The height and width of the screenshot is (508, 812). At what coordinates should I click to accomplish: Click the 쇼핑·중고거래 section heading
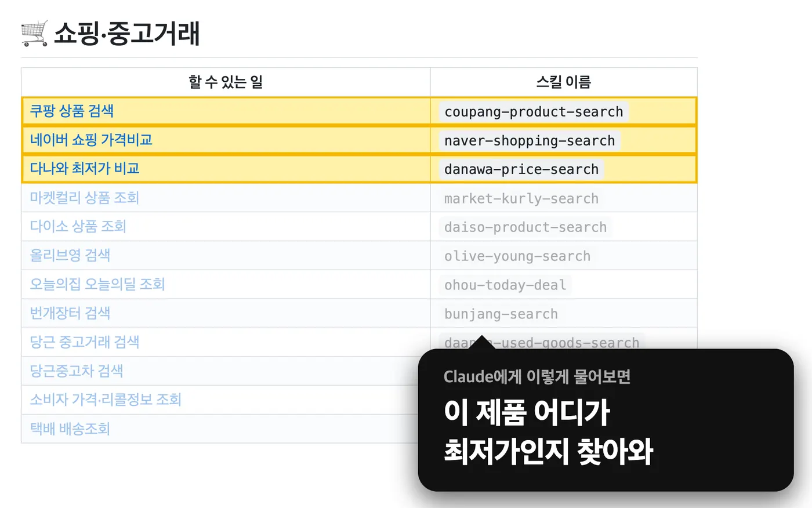pos(127,33)
